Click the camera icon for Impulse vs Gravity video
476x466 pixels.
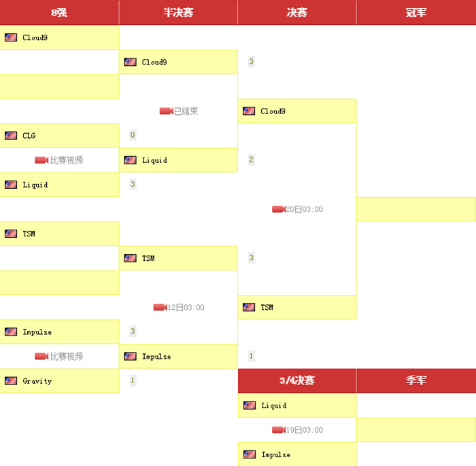click(41, 357)
